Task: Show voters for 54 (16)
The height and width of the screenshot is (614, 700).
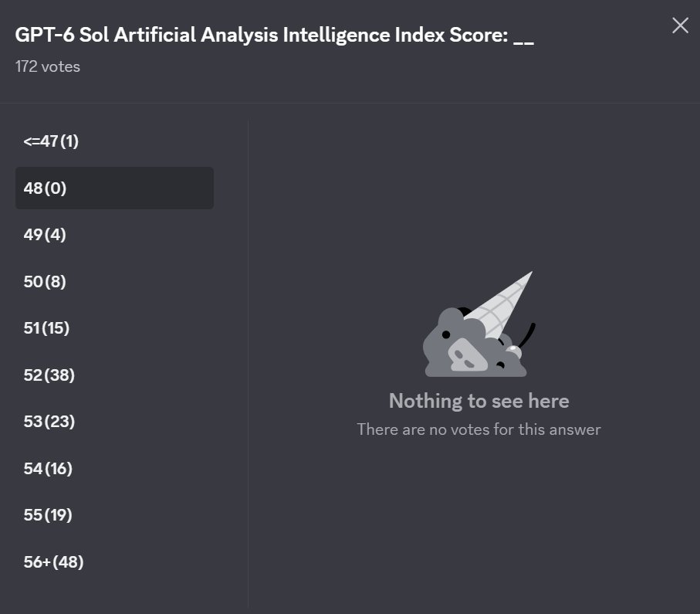Action: [x=114, y=468]
